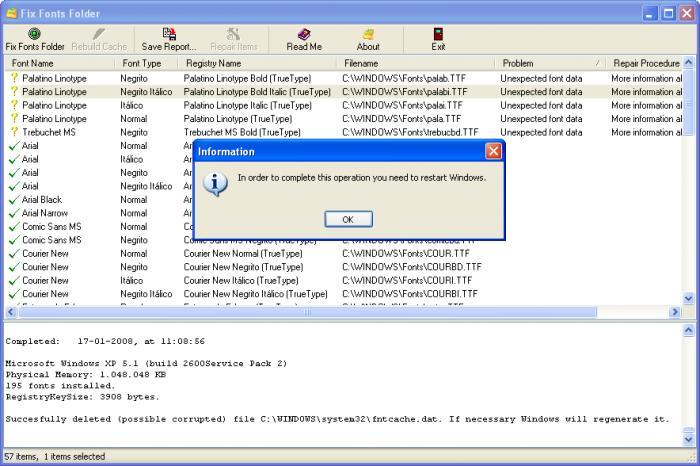Click the question mark icon for Trebuchet MS
Viewport: 700px width, 466px height.
[14, 132]
